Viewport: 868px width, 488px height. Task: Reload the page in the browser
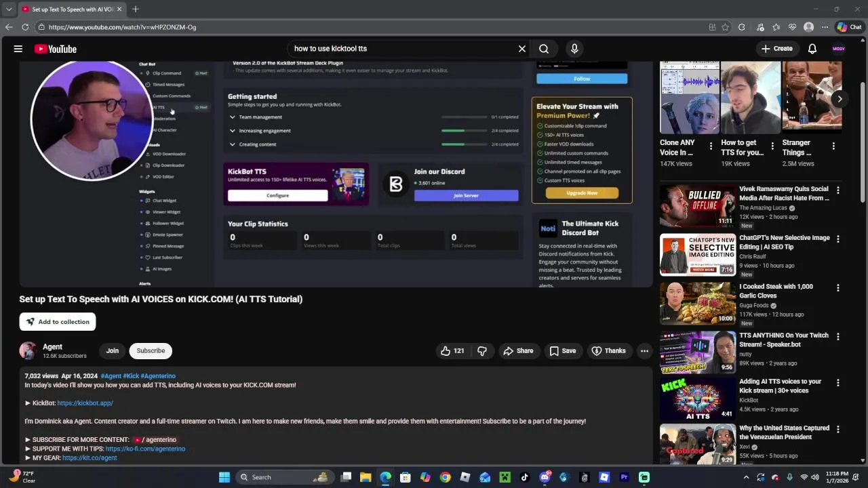pos(25,27)
